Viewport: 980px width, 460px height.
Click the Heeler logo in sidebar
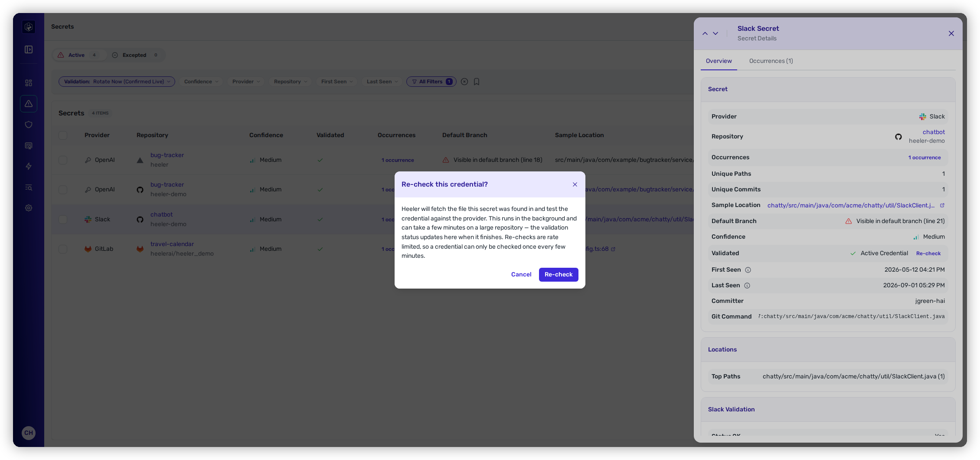pos(29,27)
